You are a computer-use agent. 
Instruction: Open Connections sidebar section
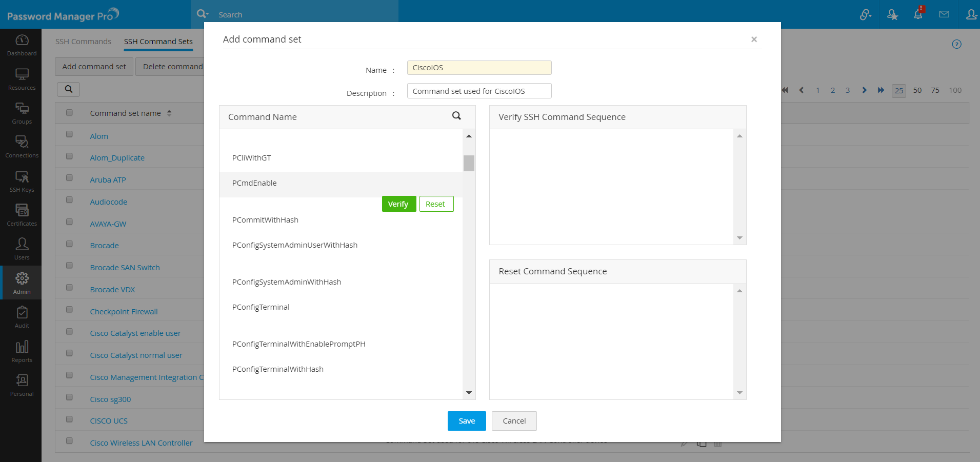click(x=22, y=147)
